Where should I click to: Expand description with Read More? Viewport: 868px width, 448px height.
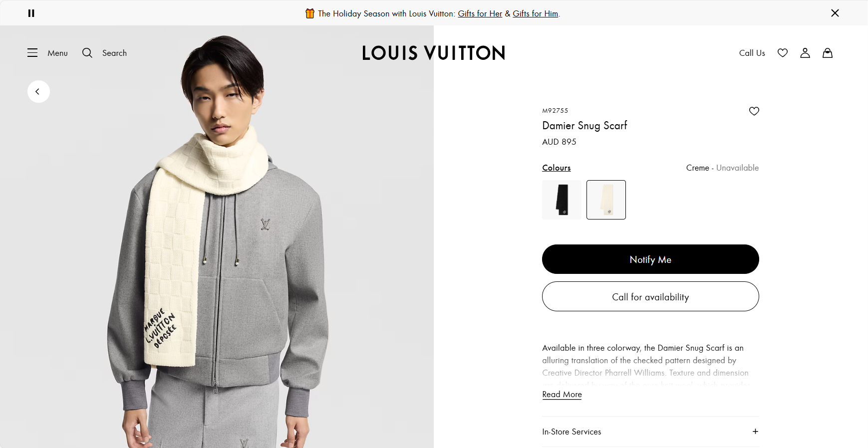(x=562, y=395)
